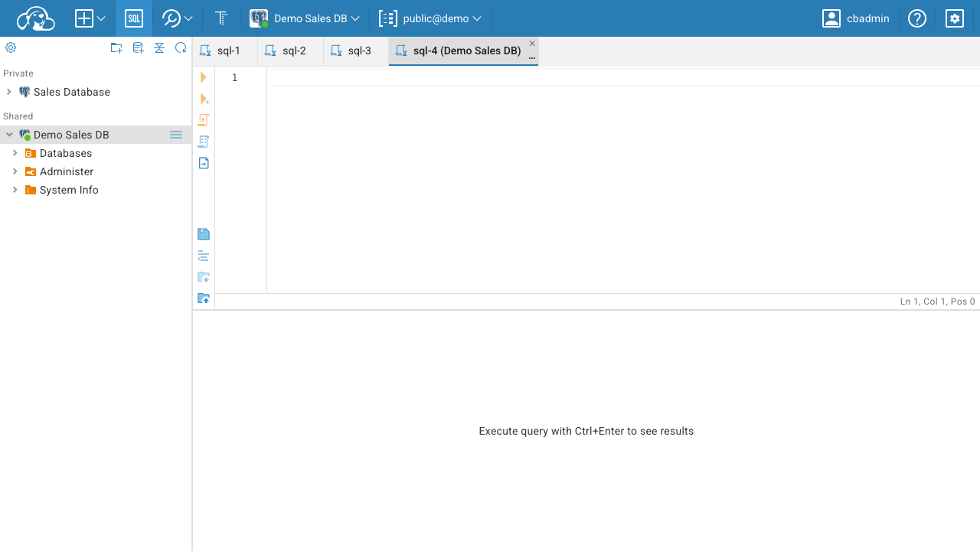Viewport: 980px width, 551px height.
Task: Open the new connection plus menu
Action: pos(90,18)
